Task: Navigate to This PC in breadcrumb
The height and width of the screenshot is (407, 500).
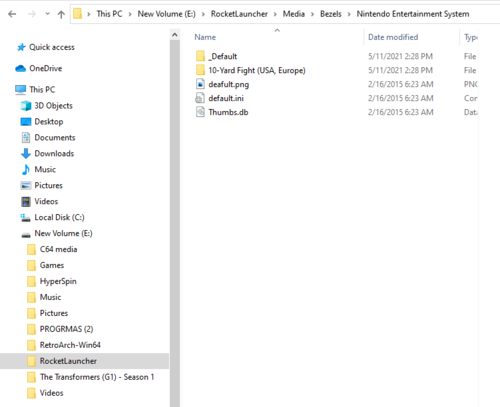Action: click(x=109, y=14)
